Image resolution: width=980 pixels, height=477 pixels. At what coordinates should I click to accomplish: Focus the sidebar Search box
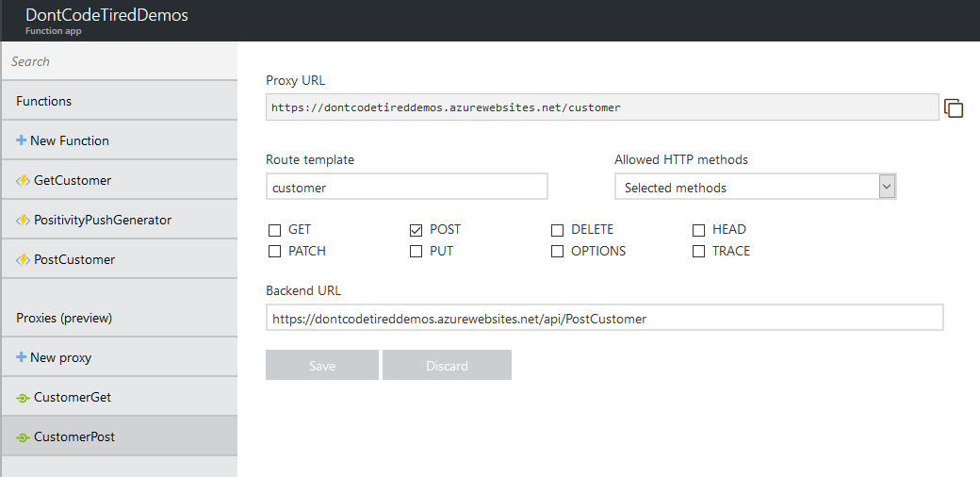click(x=120, y=61)
